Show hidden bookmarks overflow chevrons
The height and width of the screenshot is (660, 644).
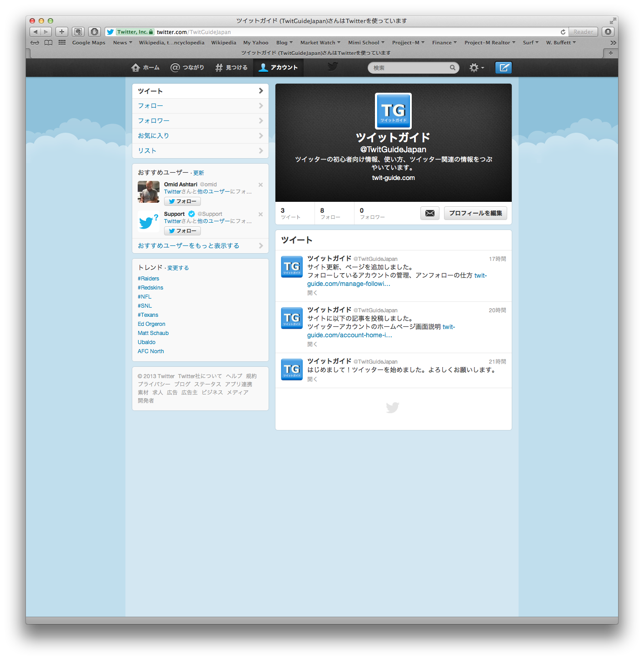click(x=613, y=43)
